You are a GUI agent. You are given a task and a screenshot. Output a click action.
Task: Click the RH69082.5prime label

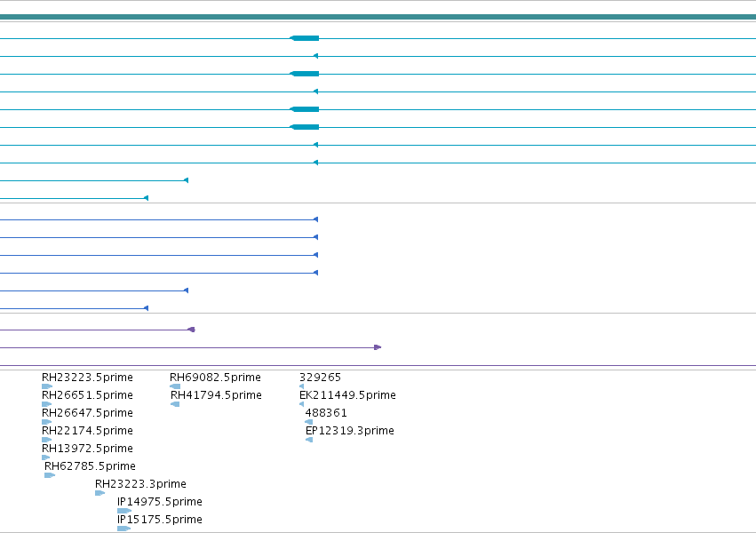pyautogui.click(x=215, y=378)
